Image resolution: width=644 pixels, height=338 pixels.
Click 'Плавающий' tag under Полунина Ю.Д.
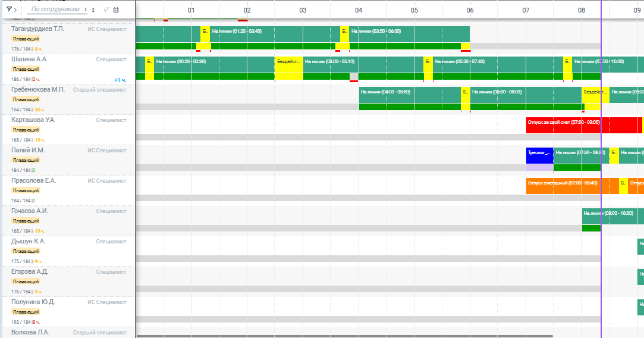[x=26, y=312]
